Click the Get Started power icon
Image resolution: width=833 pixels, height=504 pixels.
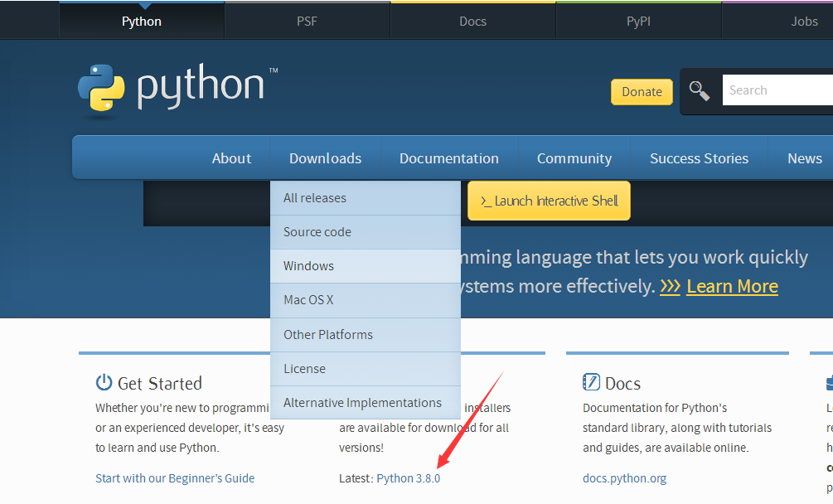coord(104,382)
